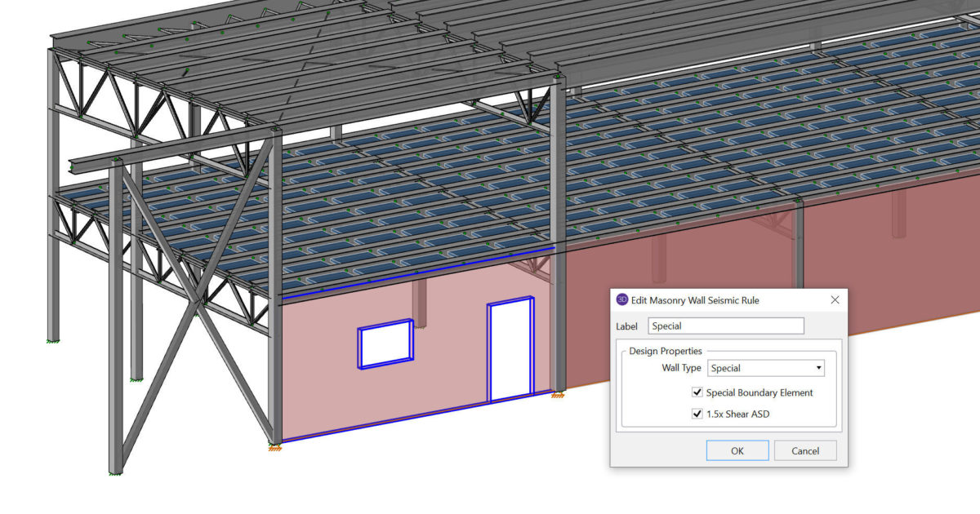Click the green support at far-left column base
980x514 pixels.
(53, 339)
